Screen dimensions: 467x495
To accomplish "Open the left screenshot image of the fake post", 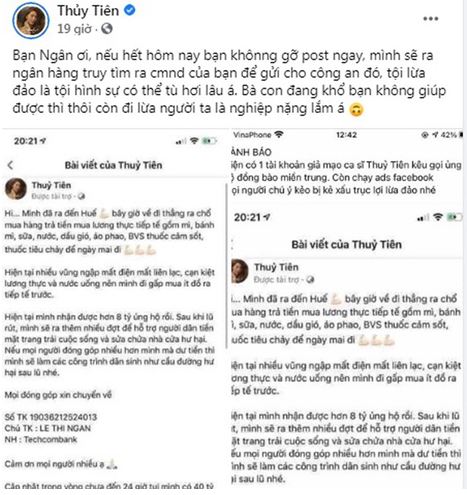I will [x=113, y=309].
